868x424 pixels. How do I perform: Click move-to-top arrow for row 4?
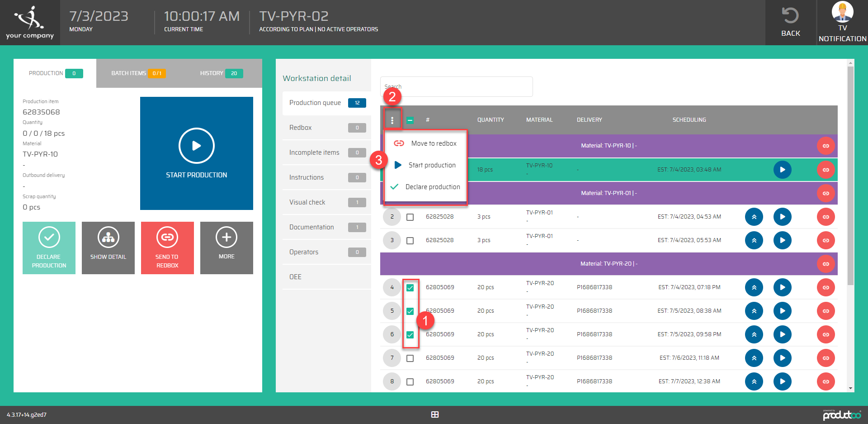tap(754, 287)
